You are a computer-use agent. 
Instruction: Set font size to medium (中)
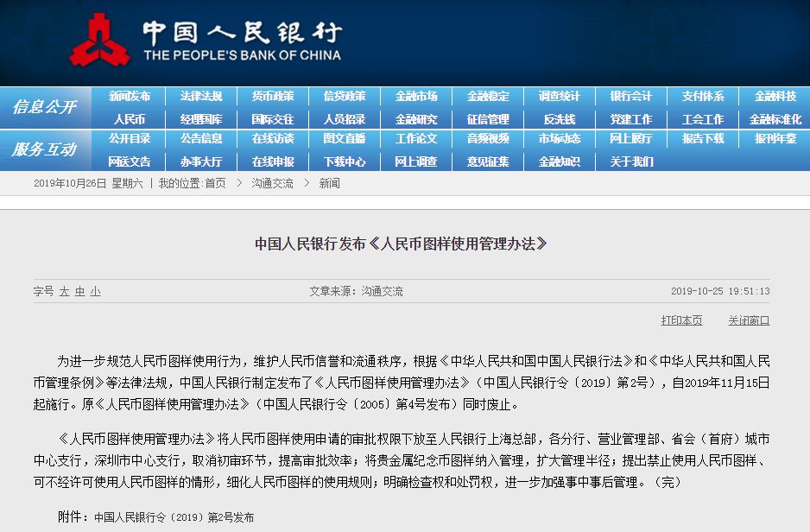click(x=79, y=292)
